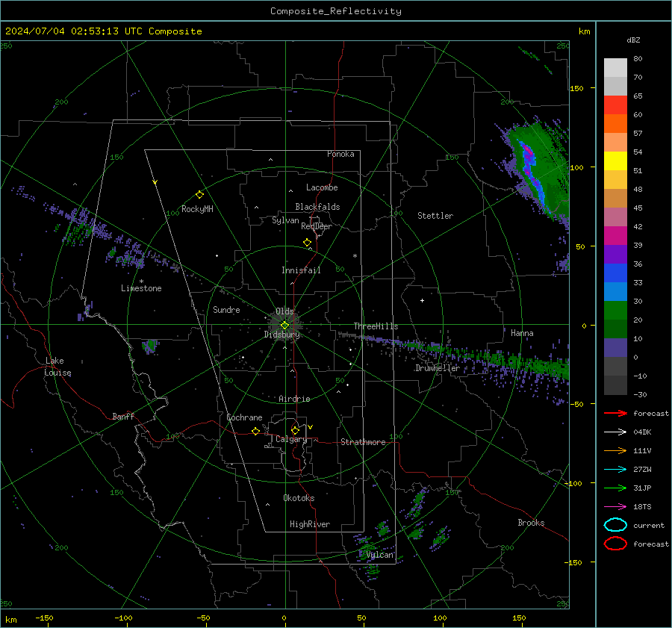
Task: Click the red forecast arrow legend icon
Action: 615,413
